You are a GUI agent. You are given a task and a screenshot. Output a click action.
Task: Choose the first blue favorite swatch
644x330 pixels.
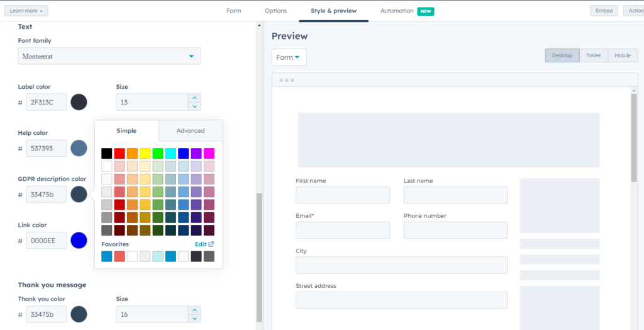tap(107, 256)
